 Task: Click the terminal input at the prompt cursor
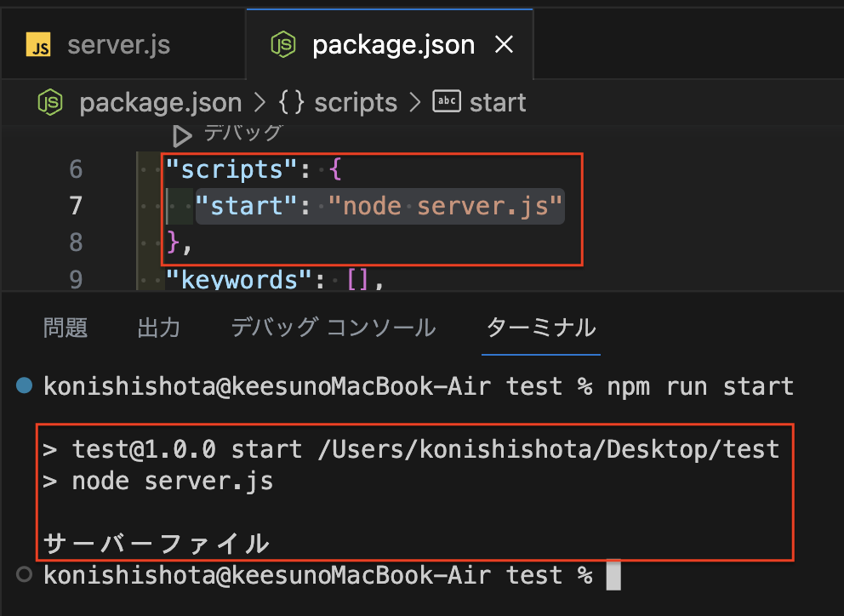coord(614,574)
